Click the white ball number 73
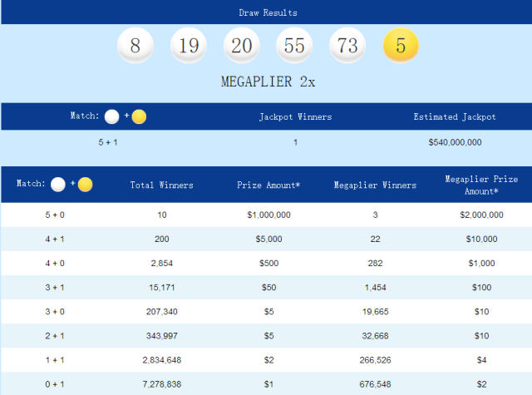 click(347, 45)
